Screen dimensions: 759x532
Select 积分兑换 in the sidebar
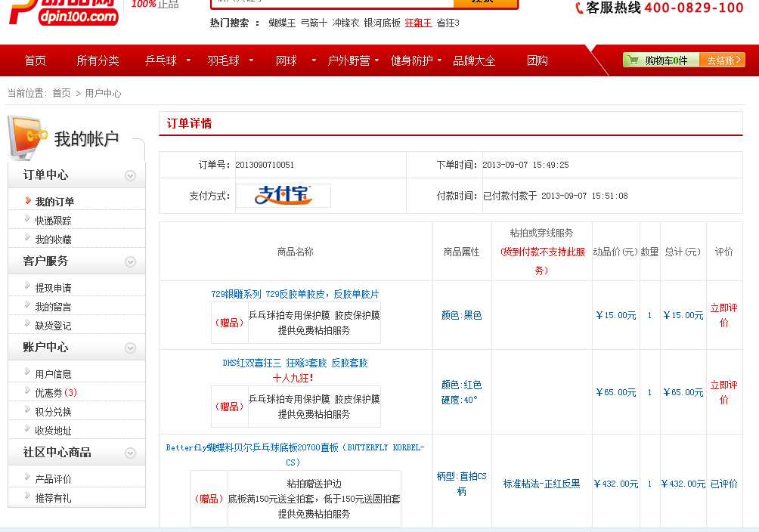point(53,412)
